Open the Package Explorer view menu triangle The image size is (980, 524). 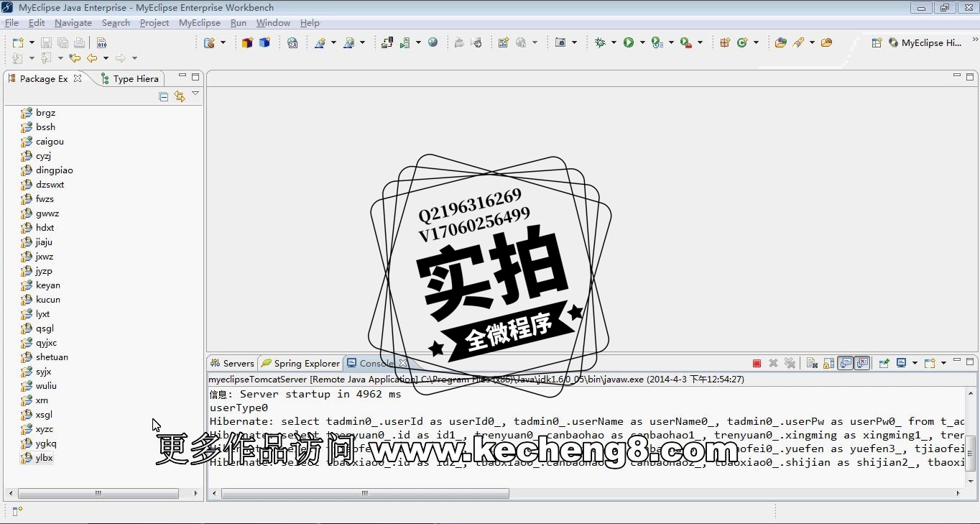point(195,94)
